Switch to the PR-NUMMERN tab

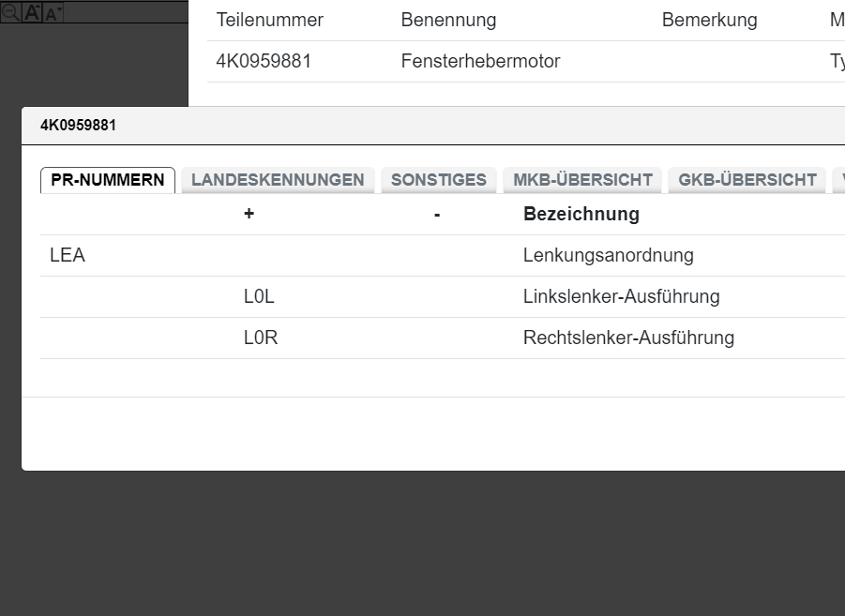pyautogui.click(x=108, y=180)
